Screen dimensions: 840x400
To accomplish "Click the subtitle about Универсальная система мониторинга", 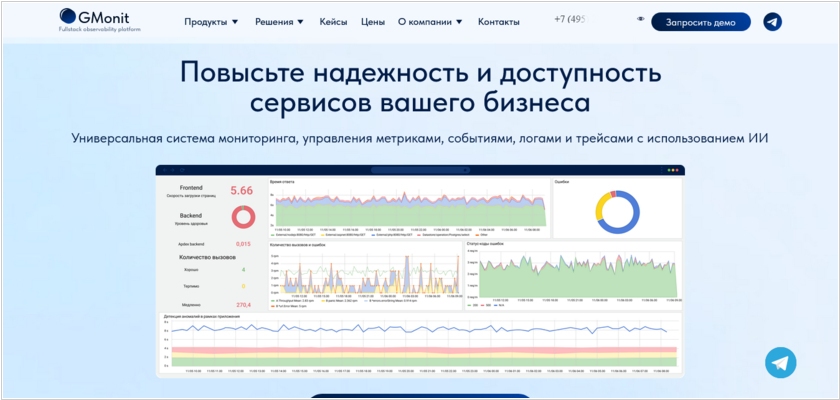I will coord(420,138).
